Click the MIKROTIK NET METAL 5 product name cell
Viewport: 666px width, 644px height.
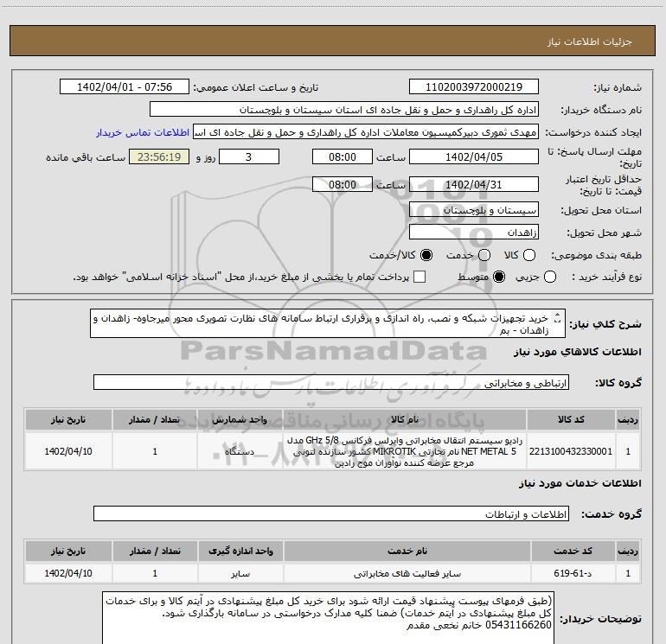405,451
